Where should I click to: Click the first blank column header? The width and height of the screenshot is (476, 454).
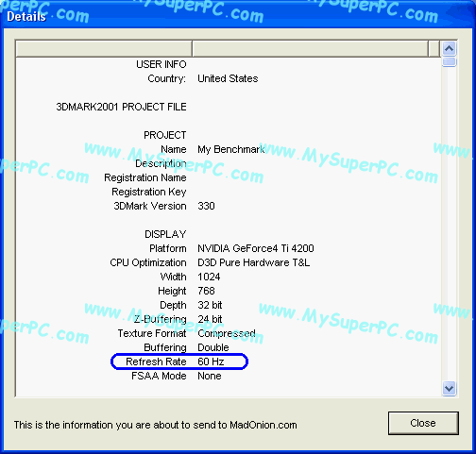(104, 49)
